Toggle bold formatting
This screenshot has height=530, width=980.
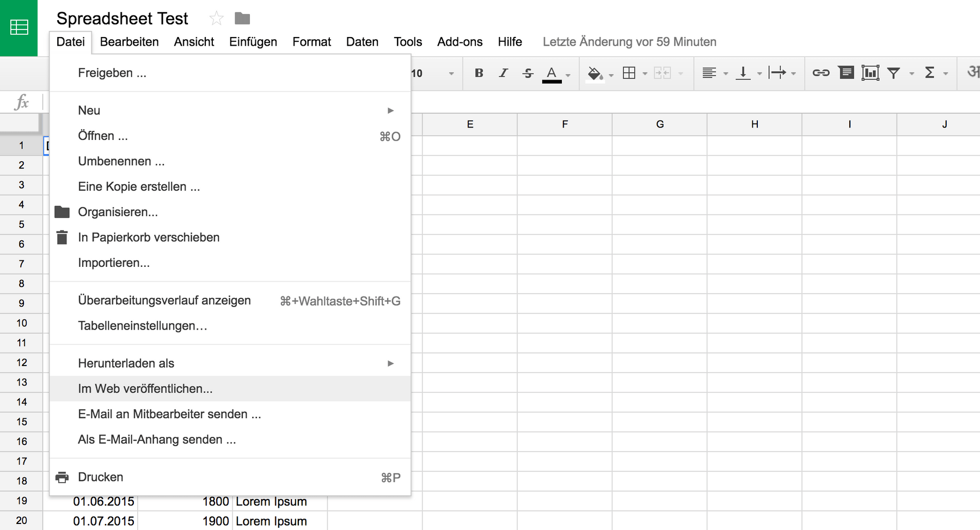click(478, 72)
